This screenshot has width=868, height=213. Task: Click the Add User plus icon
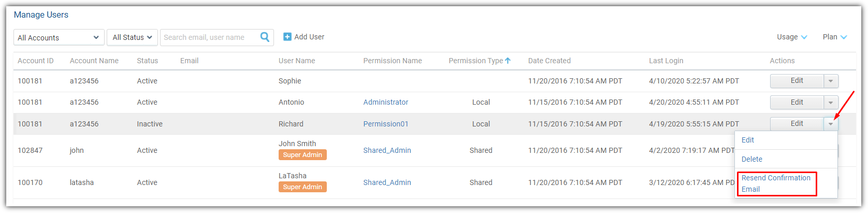pos(287,37)
